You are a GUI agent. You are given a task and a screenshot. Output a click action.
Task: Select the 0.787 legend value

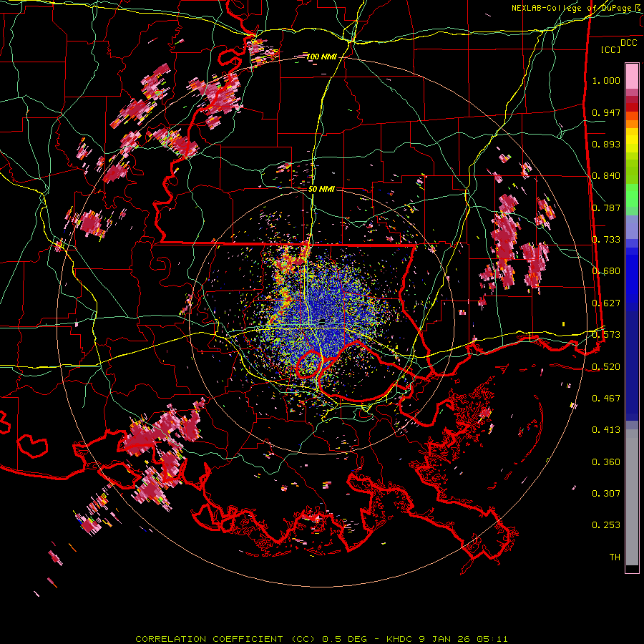[x=606, y=208]
